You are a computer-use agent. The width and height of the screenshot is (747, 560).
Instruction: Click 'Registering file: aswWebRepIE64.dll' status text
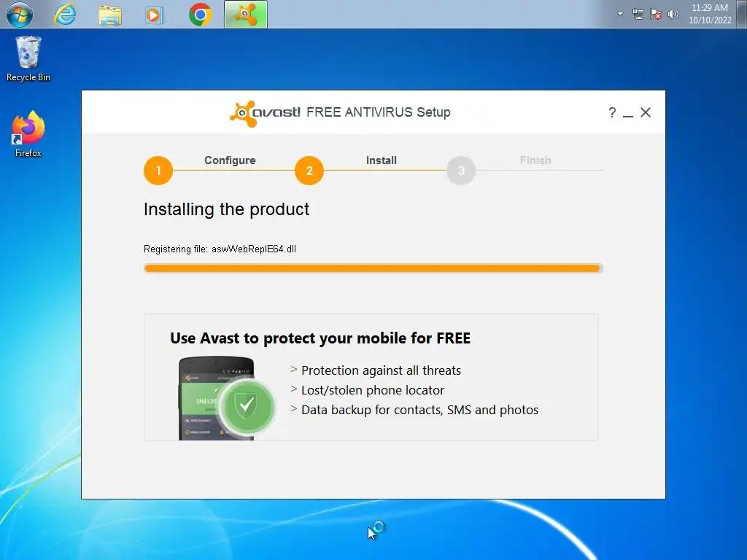[220, 249]
